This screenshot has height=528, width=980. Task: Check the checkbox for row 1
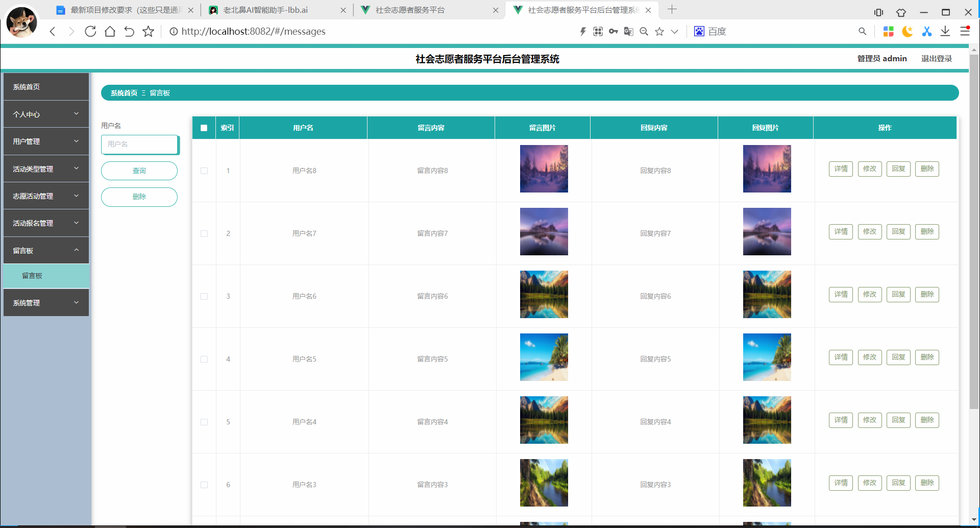[204, 171]
